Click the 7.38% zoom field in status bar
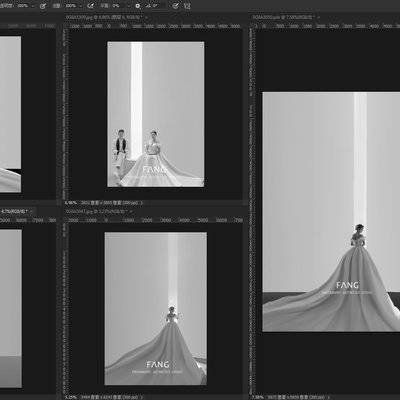 coord(258,397)
